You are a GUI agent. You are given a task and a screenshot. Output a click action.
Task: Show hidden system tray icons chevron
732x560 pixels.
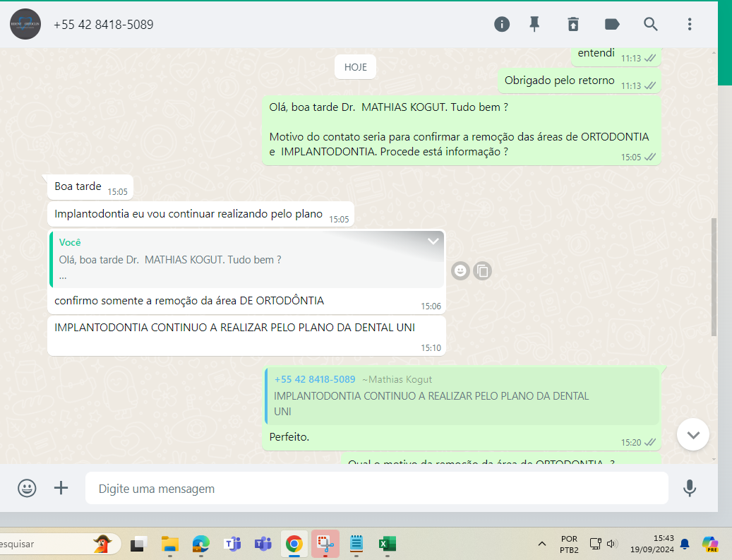[x=541, y=544]
